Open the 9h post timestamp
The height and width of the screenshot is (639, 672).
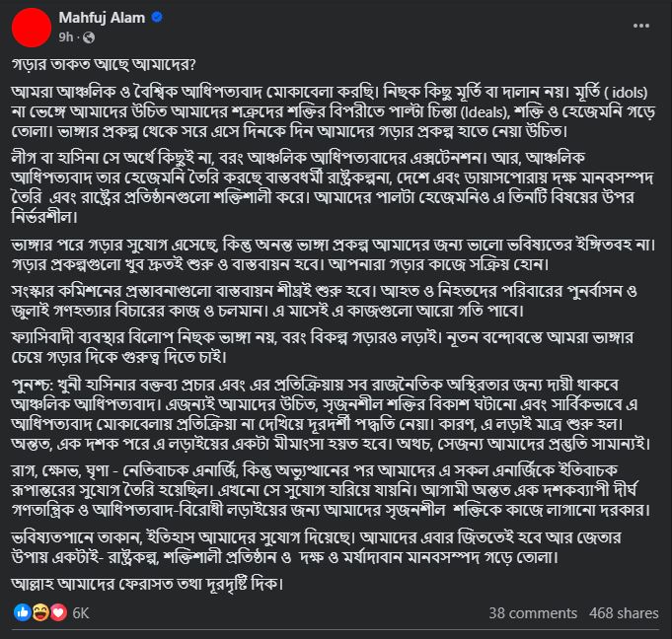[x=65, y=37]
